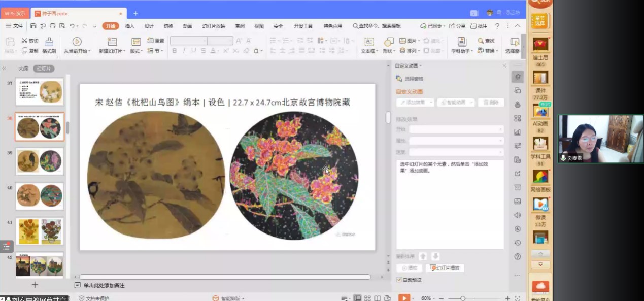Toggle italic formatting
Screen dimensions: 644x301
(x=184, y=51)
